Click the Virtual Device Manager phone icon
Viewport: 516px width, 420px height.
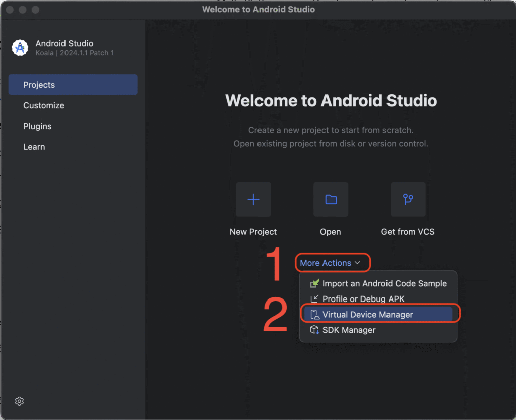click(314, 314)
